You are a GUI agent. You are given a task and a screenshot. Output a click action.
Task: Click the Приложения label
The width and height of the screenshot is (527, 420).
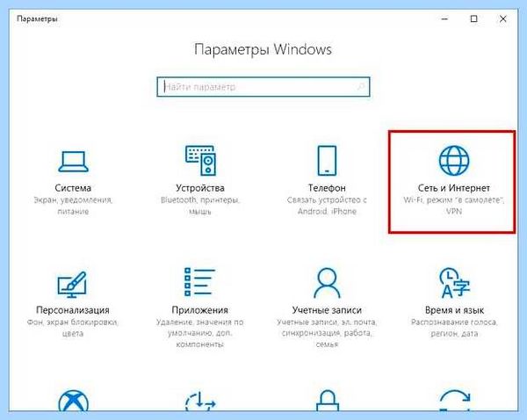click(x=200, y=309)
